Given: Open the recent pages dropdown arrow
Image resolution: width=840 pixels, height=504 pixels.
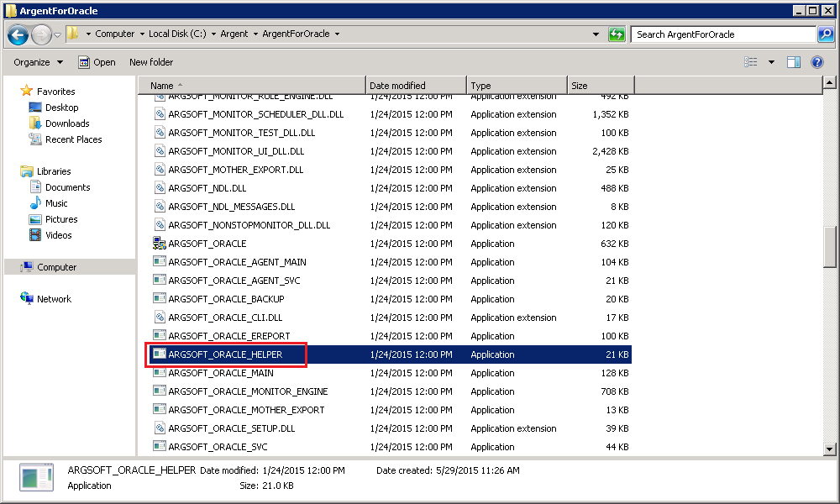Looking at the screenshot, I should [x=57, y=35].
